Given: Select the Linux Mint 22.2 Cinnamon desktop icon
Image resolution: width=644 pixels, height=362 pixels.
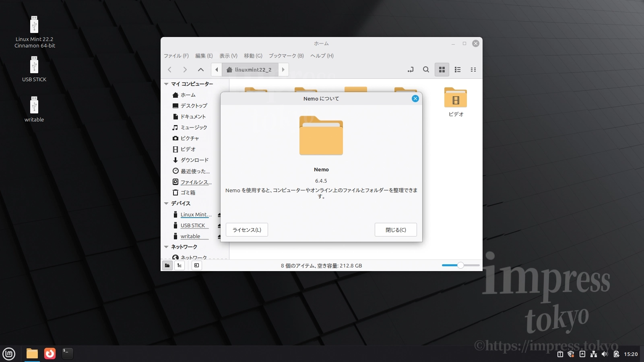Looking at the screenshot, I should [x=35, y=32].
